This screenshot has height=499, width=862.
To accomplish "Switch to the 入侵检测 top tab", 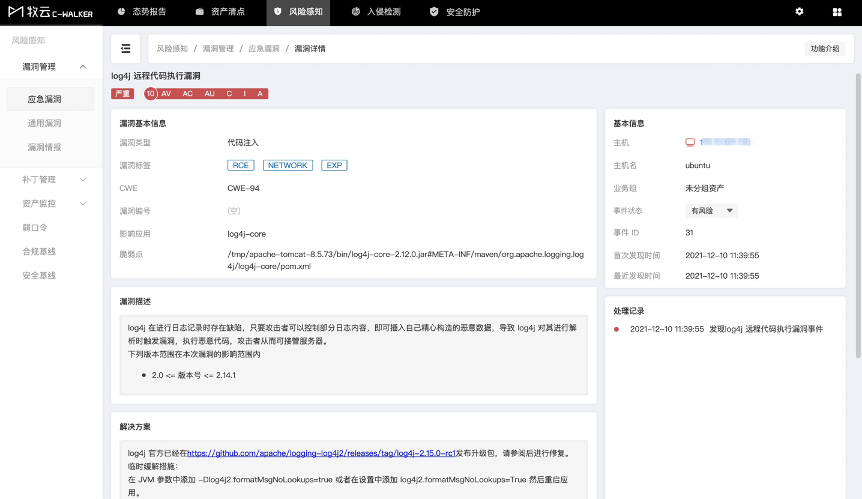I will pos(376,12).
